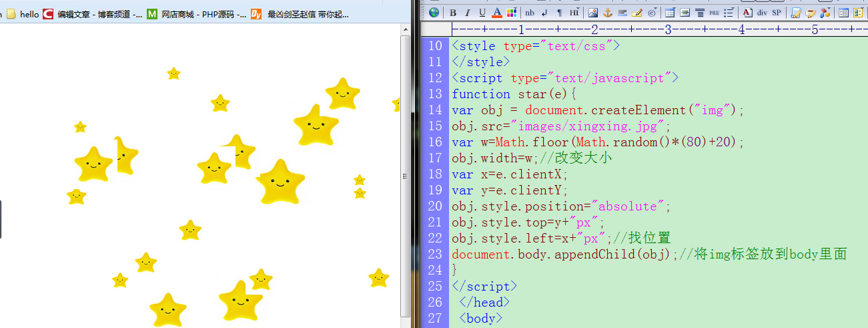
Task: Click the 'obj.style.left=x+"px";' line
Action: click(x=561, y=238)
